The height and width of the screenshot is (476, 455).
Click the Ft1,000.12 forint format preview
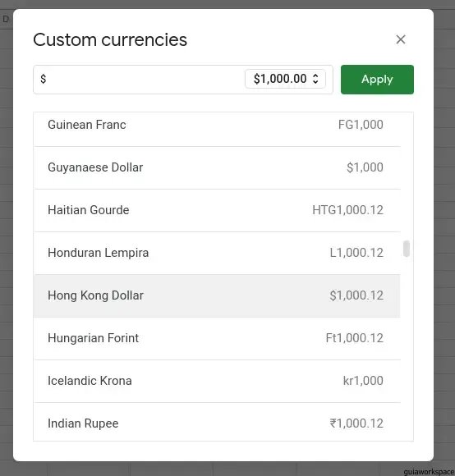[355, 338]
